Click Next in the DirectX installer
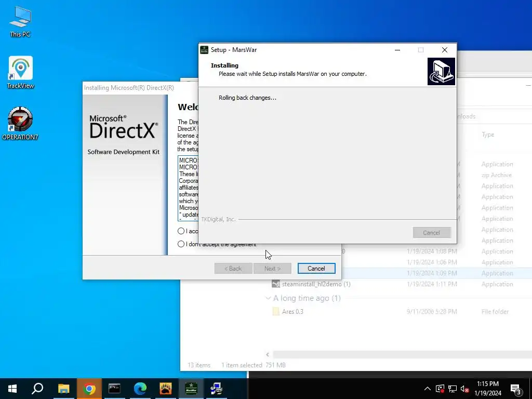532x399 pixels. coord(272,269)
